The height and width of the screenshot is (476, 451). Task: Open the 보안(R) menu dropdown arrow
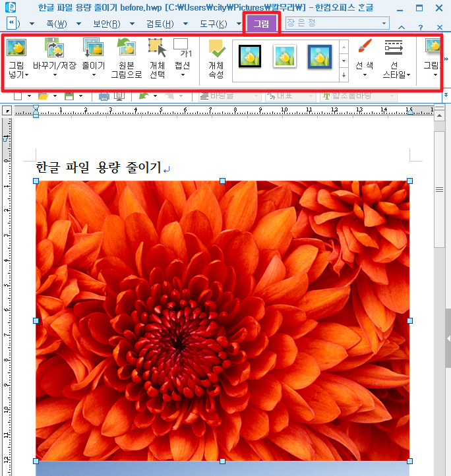(x=132, y=24)
